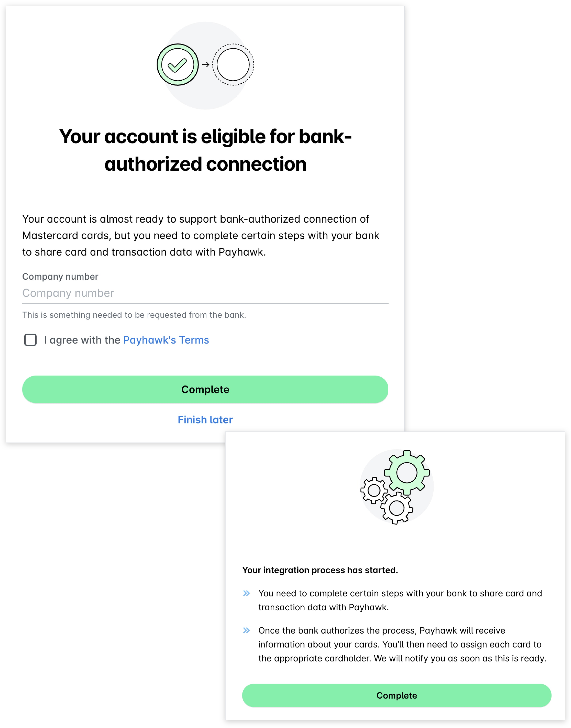The image size is (571, 728).
Task: Tick the agree with Payhawk's Terms checkbox
Action: click(30, 340)
